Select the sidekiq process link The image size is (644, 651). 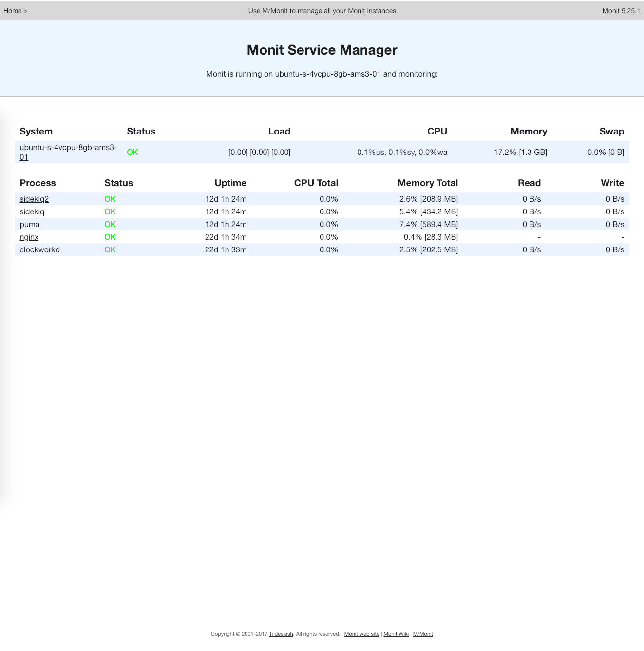pyautogui.click(x=32, y=211)
